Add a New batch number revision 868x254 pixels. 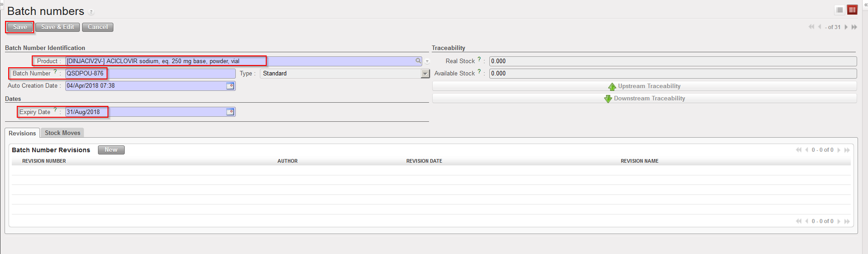point(111,150)
